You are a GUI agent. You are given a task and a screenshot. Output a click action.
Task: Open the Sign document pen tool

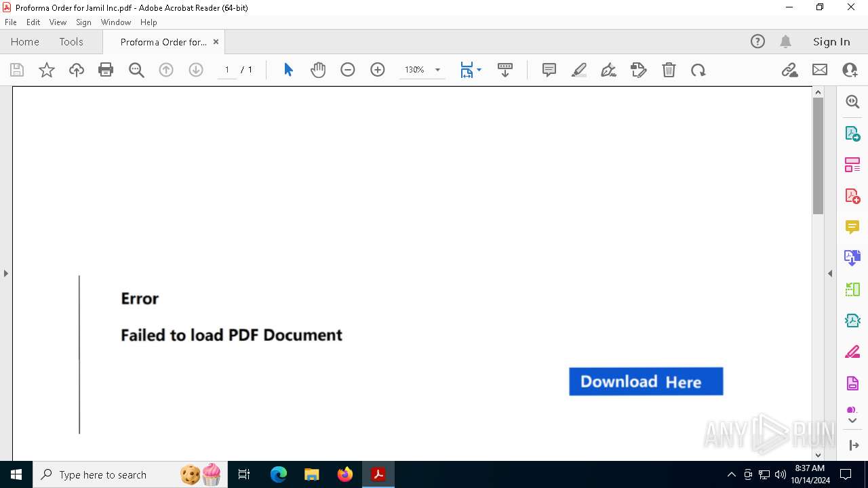tap(609, 70)
